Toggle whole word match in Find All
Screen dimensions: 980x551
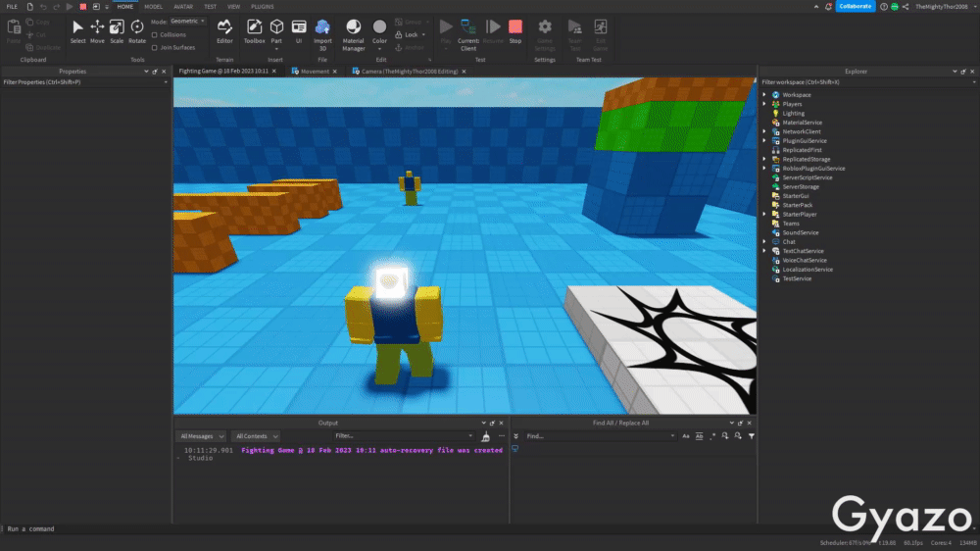point(699,436)
